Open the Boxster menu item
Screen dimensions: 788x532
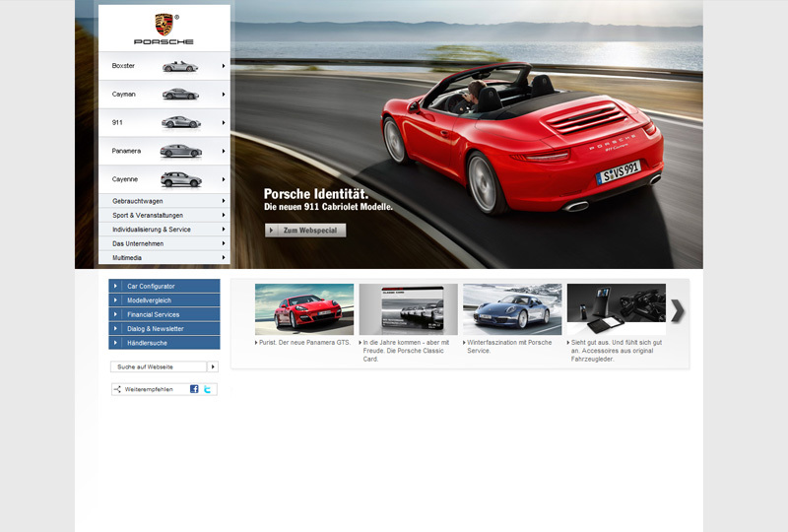point(164,66)
